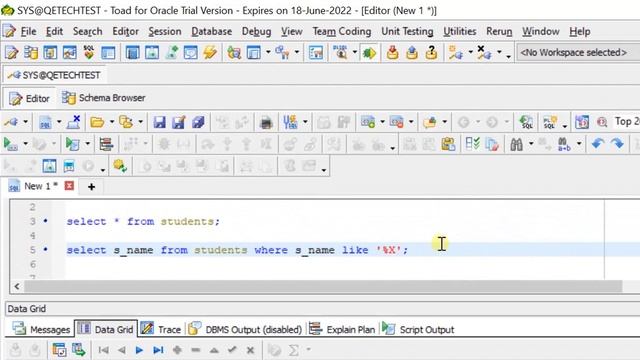This screenshot has height=360, width=640.
Task: Click the Format code icon
Action: point(106,144)
